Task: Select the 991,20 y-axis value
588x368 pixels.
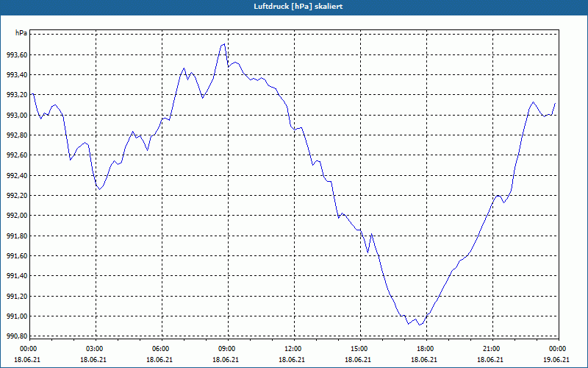Action: [x=16, y=296]
